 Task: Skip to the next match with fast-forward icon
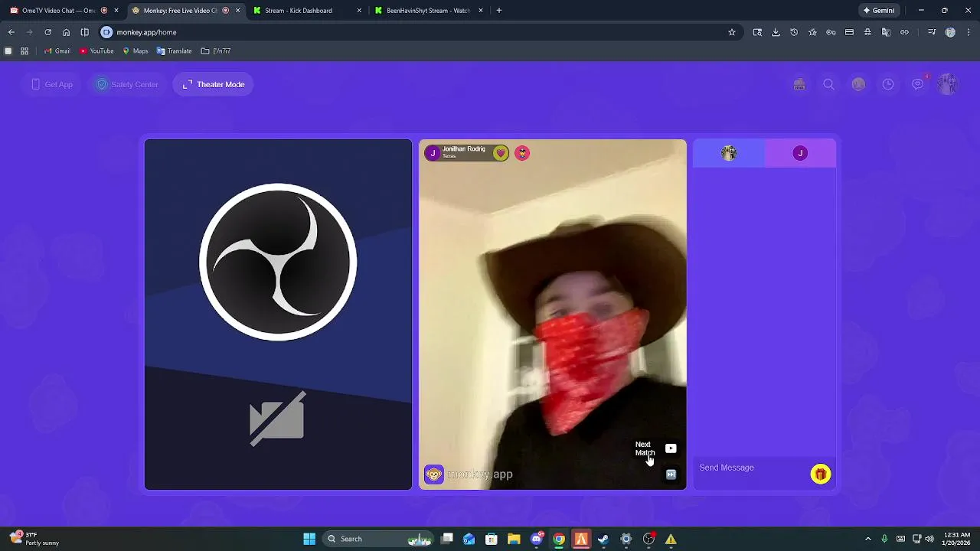671,474
